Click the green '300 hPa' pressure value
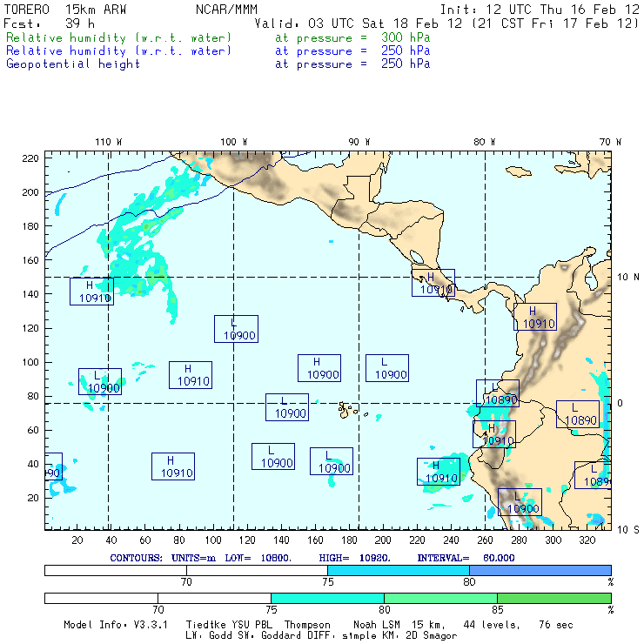Image resolution: width=644 pixels, height=644 pixels. click(x=406, y=37)
